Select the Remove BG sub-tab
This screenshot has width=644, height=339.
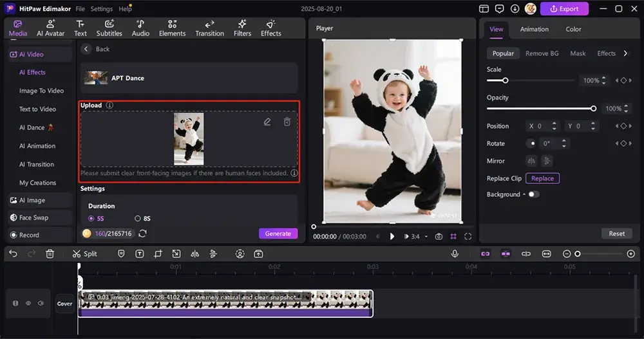point(542,53)
